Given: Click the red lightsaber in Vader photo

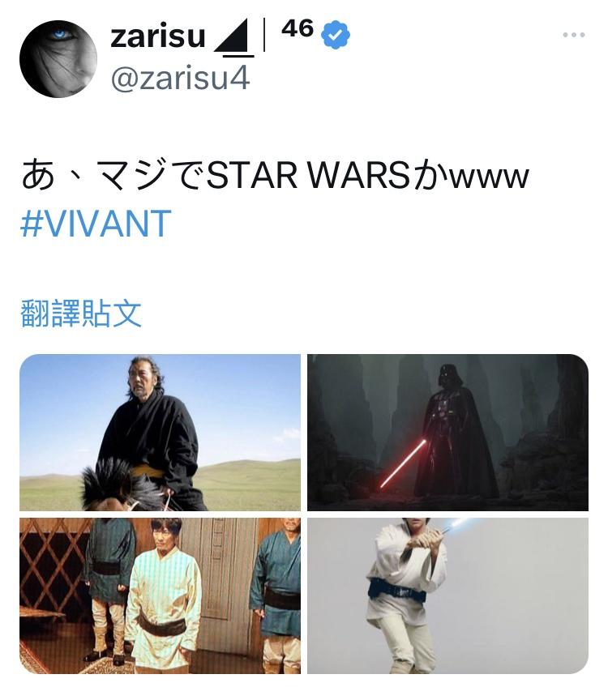Looking at the screenshot, I should pyautogui.click(x=404, y=463).
